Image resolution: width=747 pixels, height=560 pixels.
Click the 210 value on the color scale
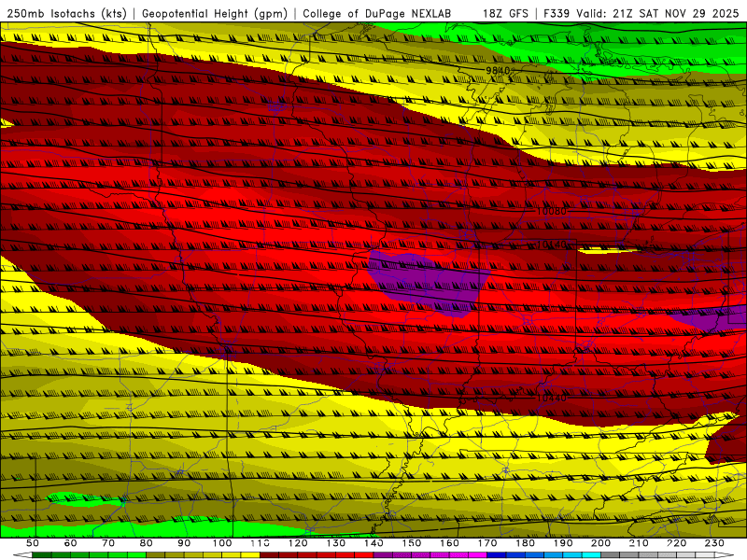click(640, 543)
